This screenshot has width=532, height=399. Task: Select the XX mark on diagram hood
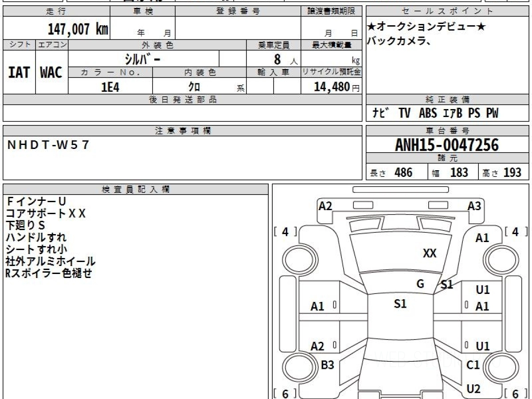430,254
